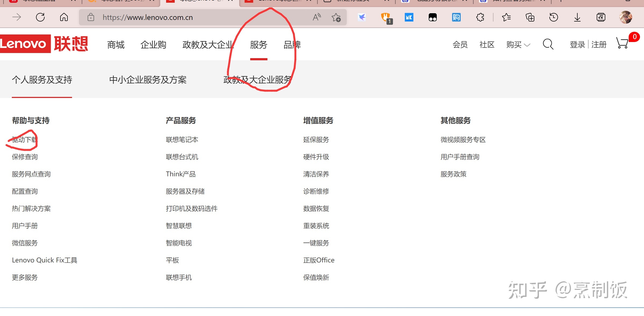
Task: Open 智慧联想 link
Action: point(179,226)
